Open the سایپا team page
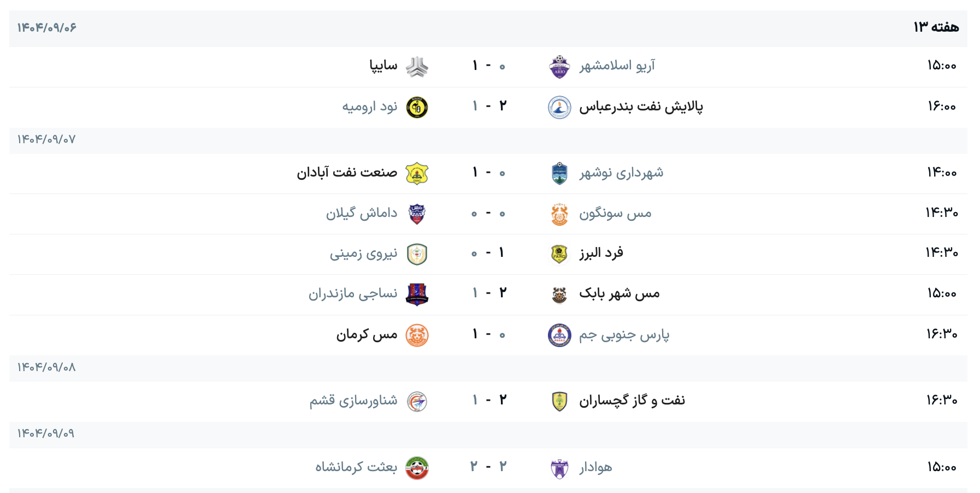 tap(383, 66)
